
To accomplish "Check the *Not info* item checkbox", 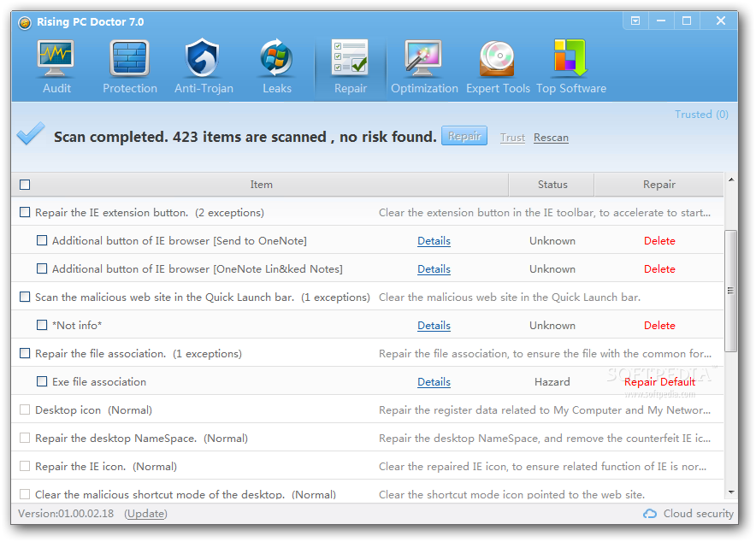I will click(42, 325).
